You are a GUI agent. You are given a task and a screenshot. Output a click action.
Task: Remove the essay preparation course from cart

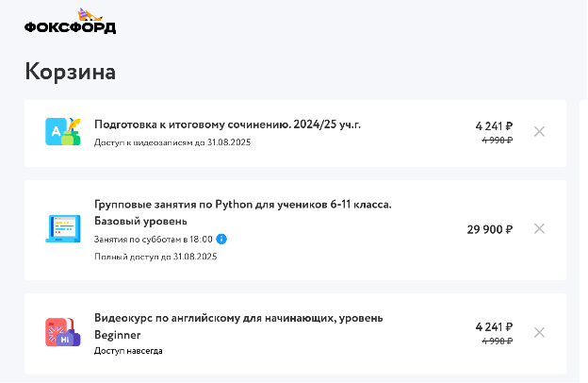(539, 131)
